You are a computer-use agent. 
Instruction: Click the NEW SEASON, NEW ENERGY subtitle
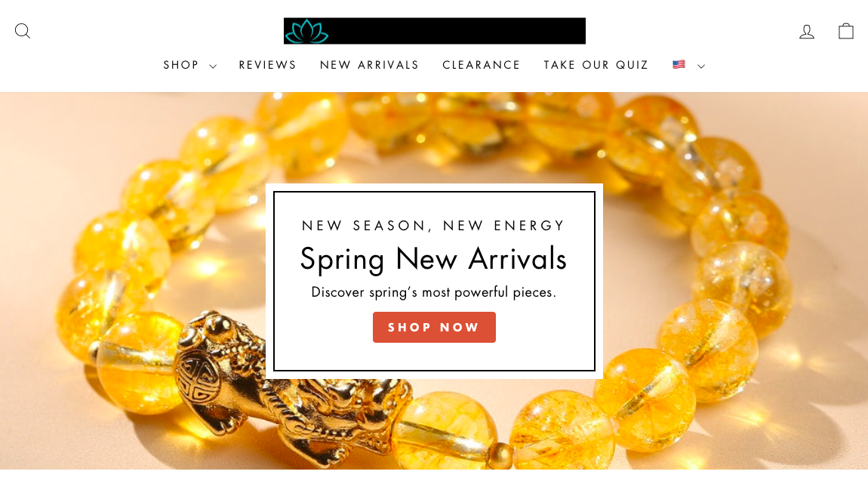433,225
